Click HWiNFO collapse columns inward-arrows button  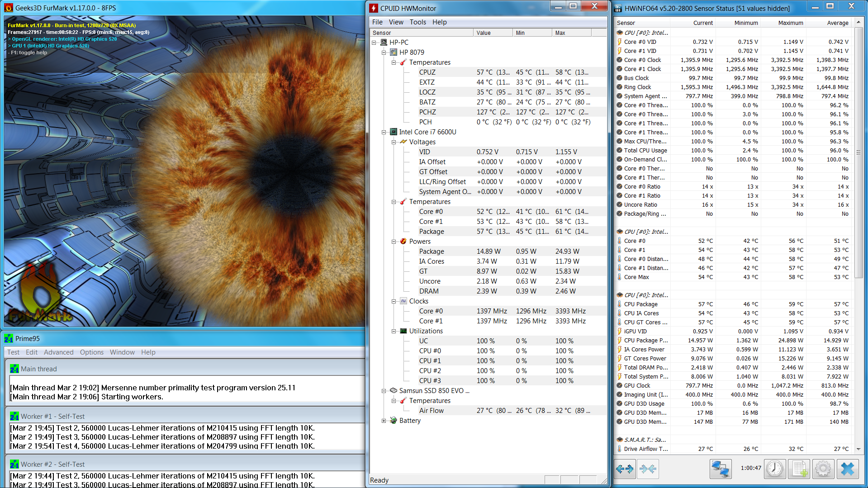[x=648, y=469]
